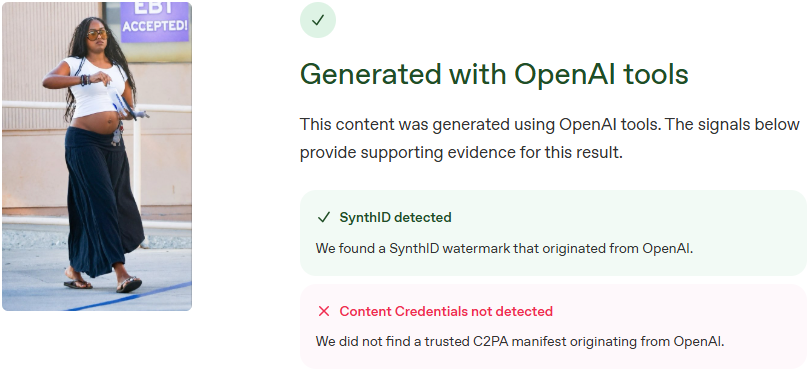Click the 'This content was generated' description
The image size is (810, 370).
[x=550, y=138]
